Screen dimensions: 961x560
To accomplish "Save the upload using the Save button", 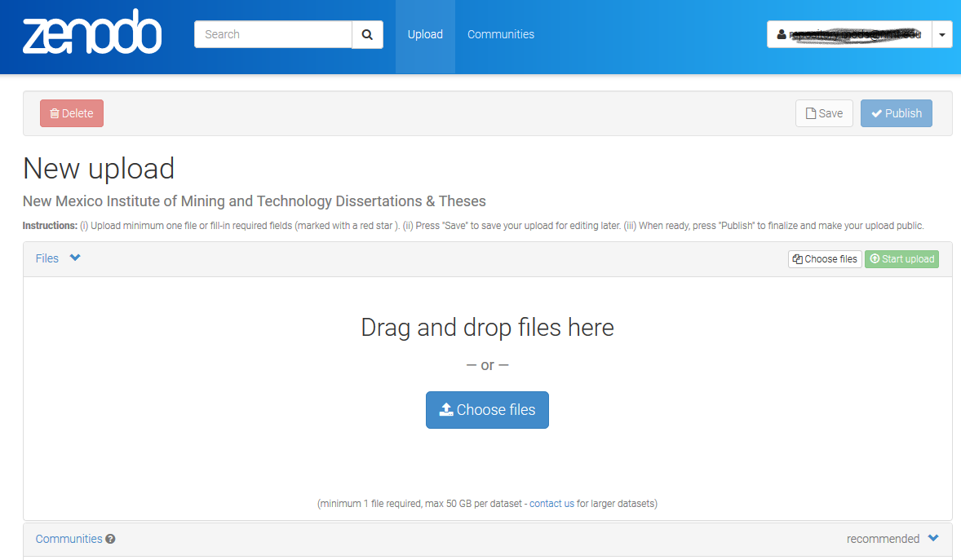I will pos(824,113).
